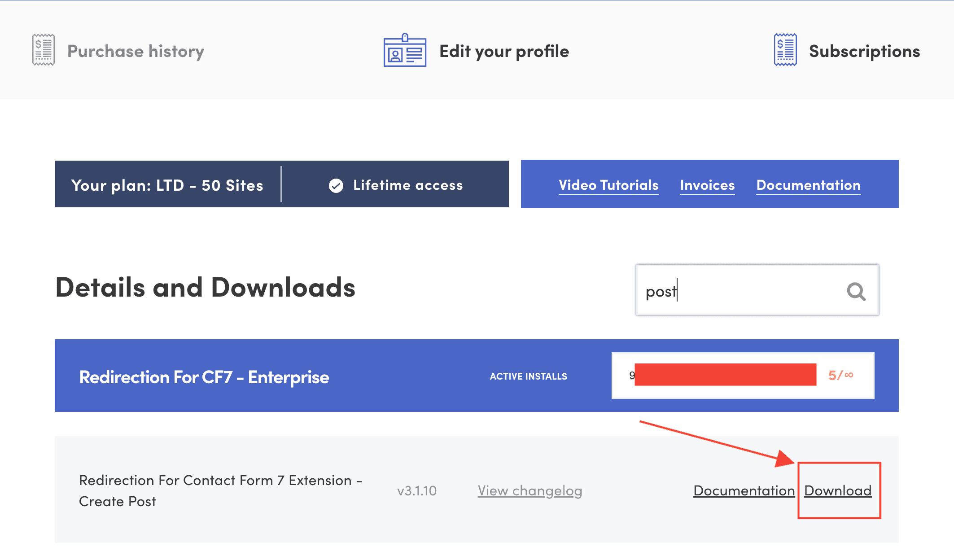
Task: Open the Video Tutorials link
Action: tap(608, 185)
